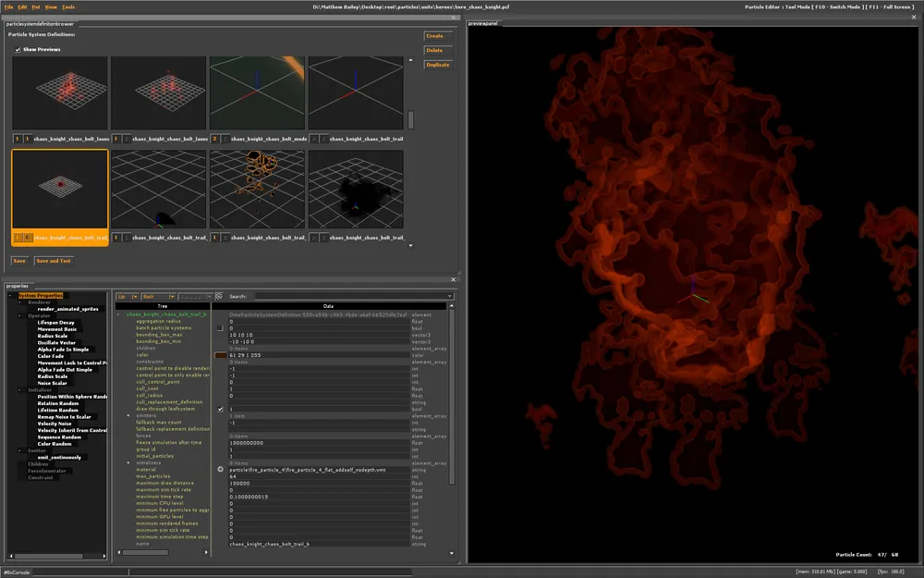This screenshot has width=924, height=578.
Task: Select the Lifespan Decay operator
Action: (56, 322)
